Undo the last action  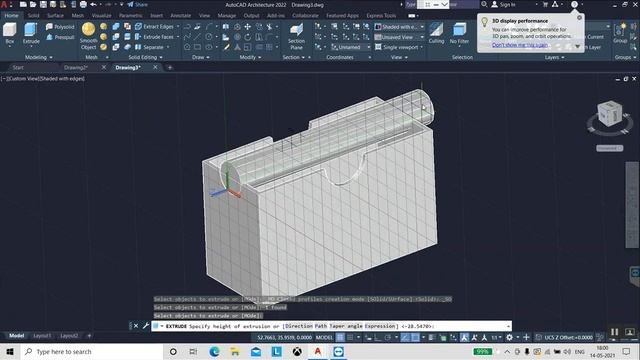click(x=93, y=4)
